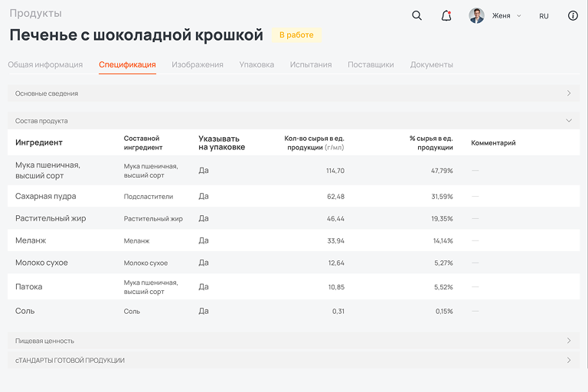Select the Сахарная пудра ingredient row
Screen dimensions: 588x392
coord(46,197)
